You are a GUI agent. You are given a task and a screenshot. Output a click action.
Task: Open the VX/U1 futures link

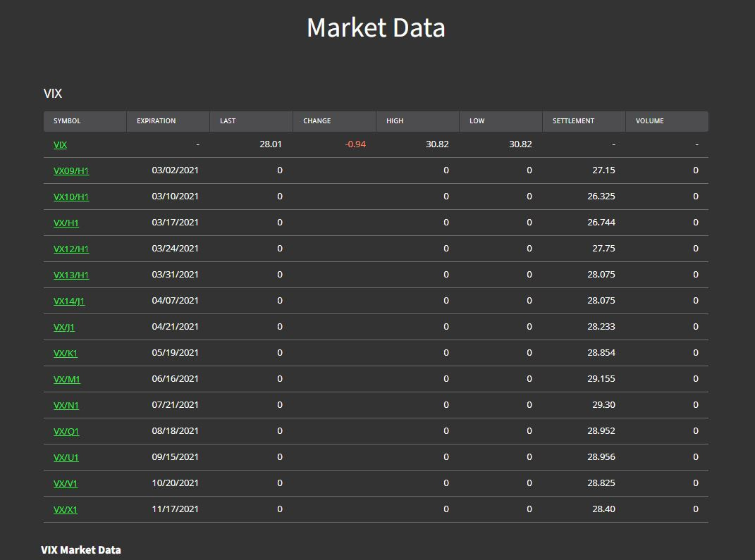[x=66, y=457]
